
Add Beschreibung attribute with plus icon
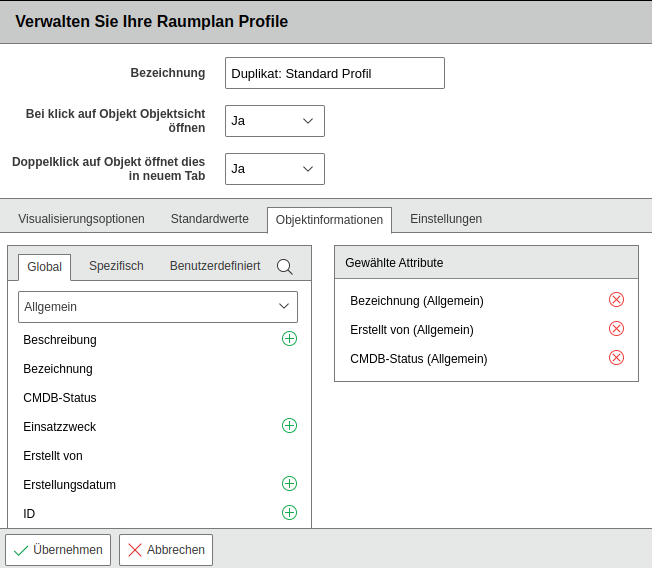pos(289,339)
